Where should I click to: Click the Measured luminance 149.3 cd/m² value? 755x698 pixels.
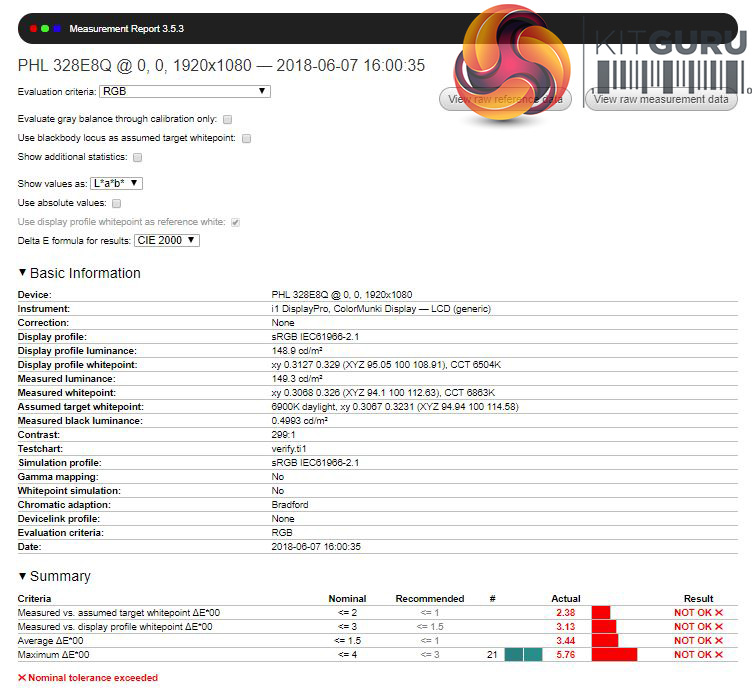pos(297,379)
